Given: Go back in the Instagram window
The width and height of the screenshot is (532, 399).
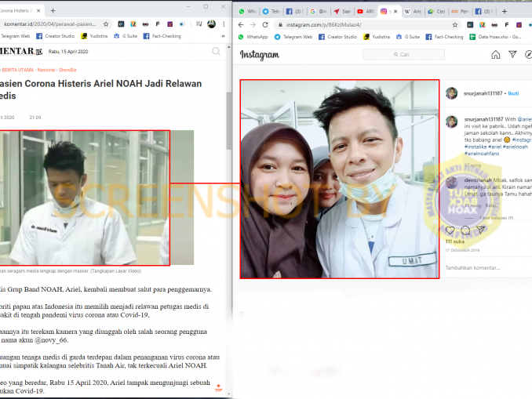Looking at the screenshot, I should (241, 25).
